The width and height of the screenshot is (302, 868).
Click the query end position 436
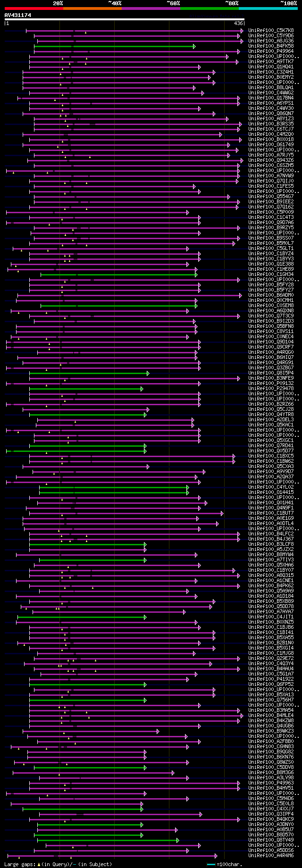238,23
